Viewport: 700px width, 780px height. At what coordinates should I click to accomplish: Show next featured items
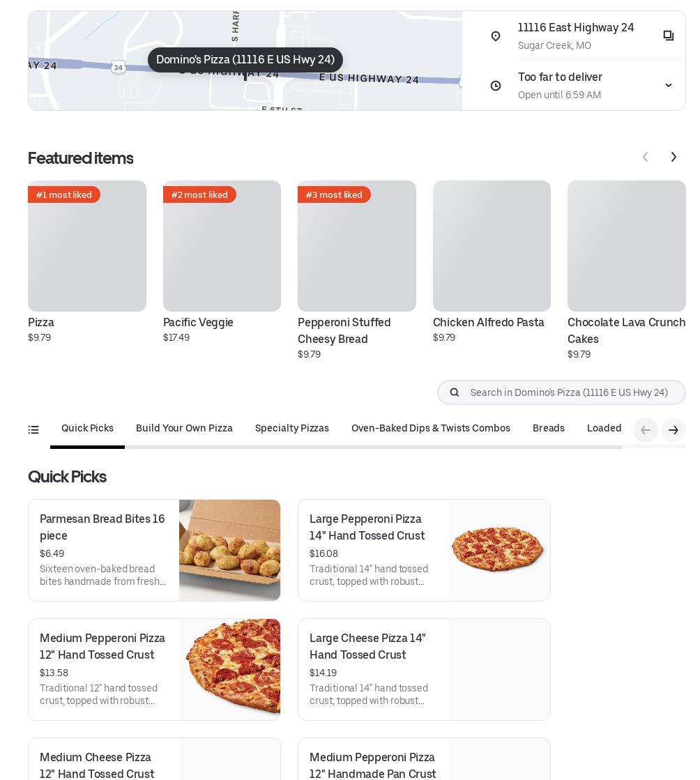(x=674, y=158)
